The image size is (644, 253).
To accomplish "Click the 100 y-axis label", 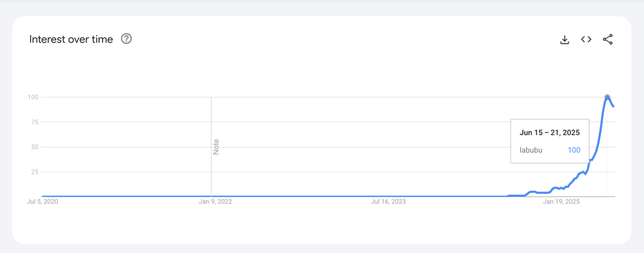I will [33, 97].
